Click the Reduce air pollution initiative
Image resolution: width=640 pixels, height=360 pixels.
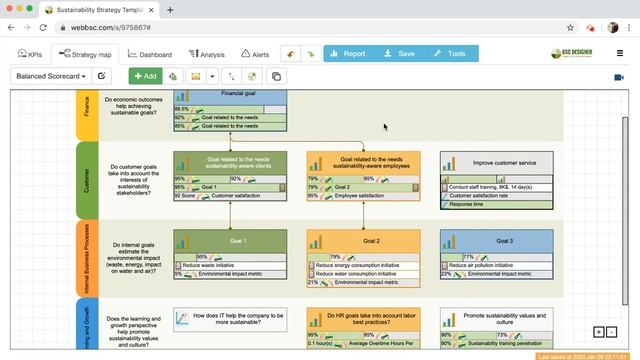pos(497,265)
